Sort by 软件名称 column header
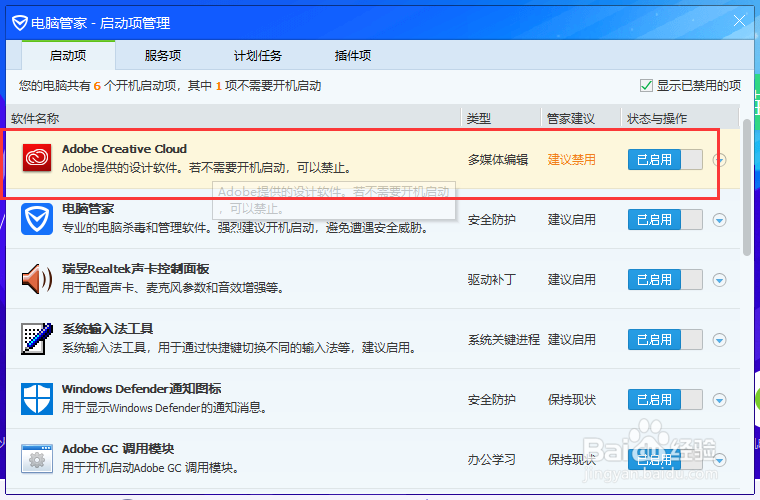 click(x=234, y=118)
